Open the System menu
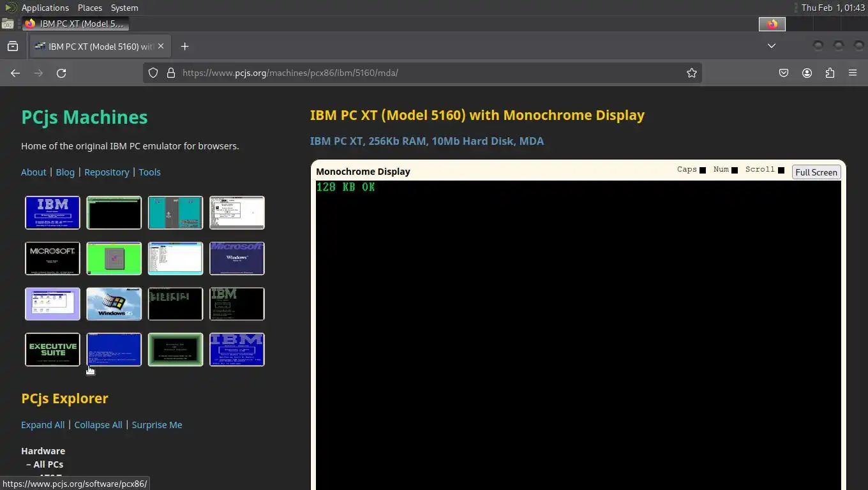The width and height of the screenshot is (868, 490). [x=124, y=8]
